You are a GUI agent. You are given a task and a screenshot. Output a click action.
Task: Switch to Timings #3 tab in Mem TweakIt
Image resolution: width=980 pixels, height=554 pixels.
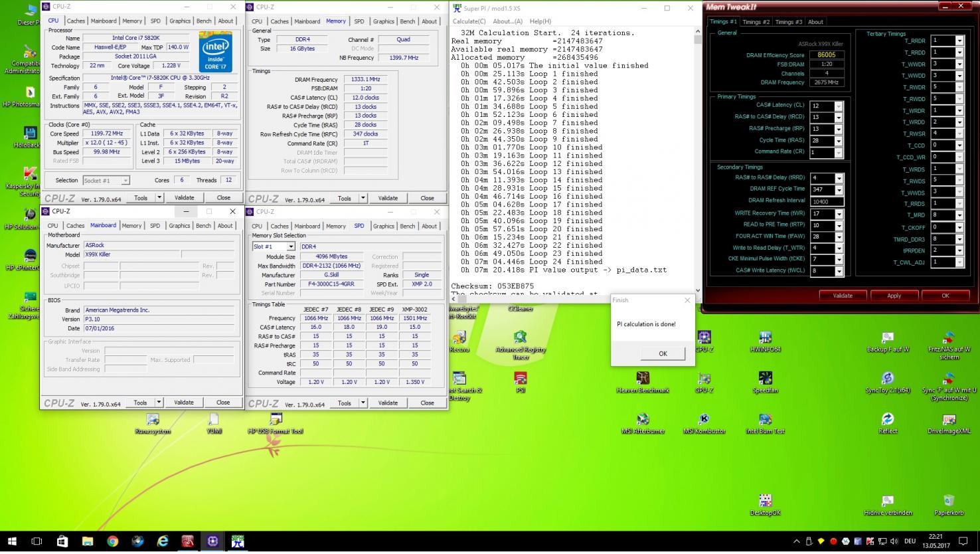[789, 22]
